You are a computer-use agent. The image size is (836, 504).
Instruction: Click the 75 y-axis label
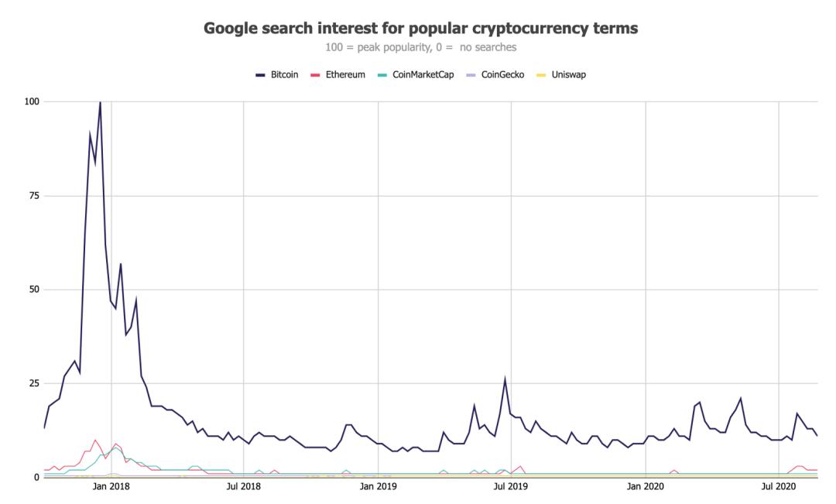coord(34,196)
